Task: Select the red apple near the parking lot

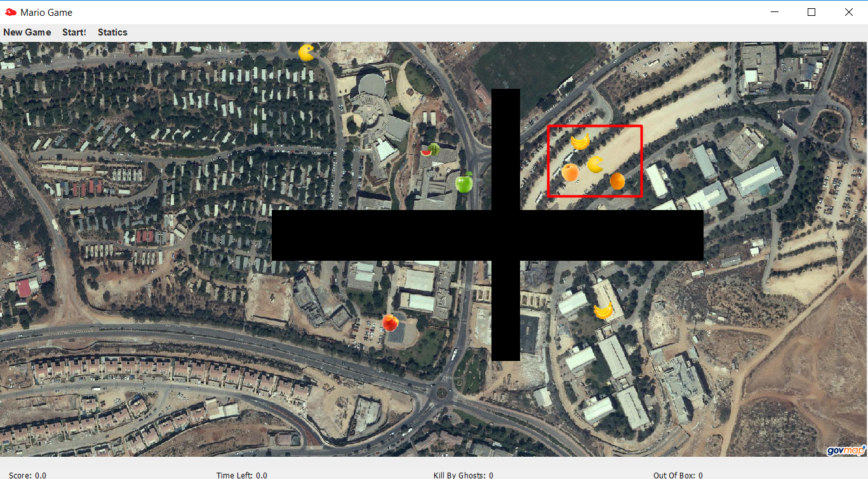Action: (x=391, y=323)
